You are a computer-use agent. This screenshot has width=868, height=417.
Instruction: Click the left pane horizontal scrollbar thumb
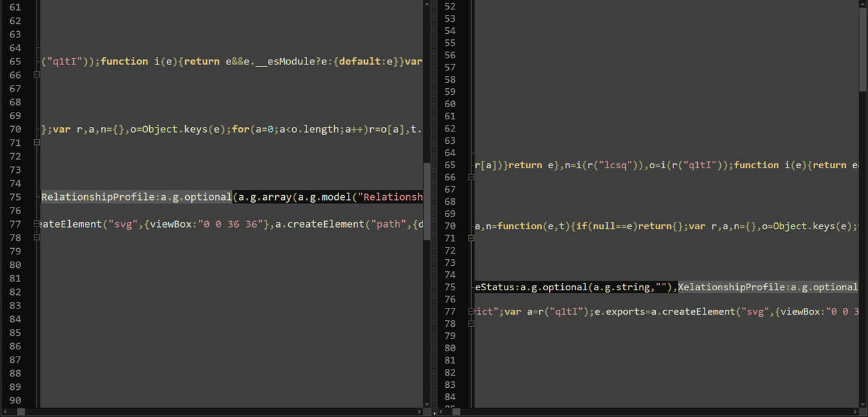click(x=21, y=412)
